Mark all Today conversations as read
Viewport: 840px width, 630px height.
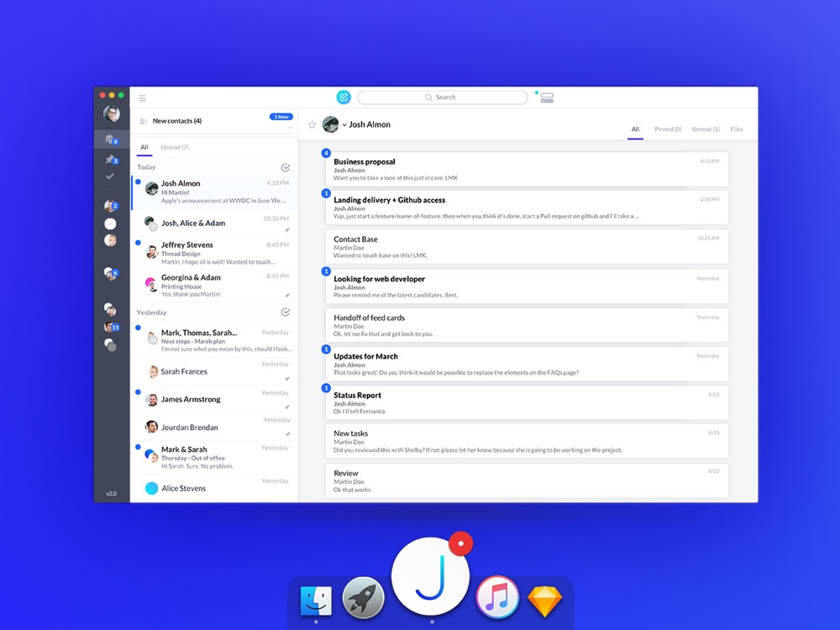pos(286,167)
